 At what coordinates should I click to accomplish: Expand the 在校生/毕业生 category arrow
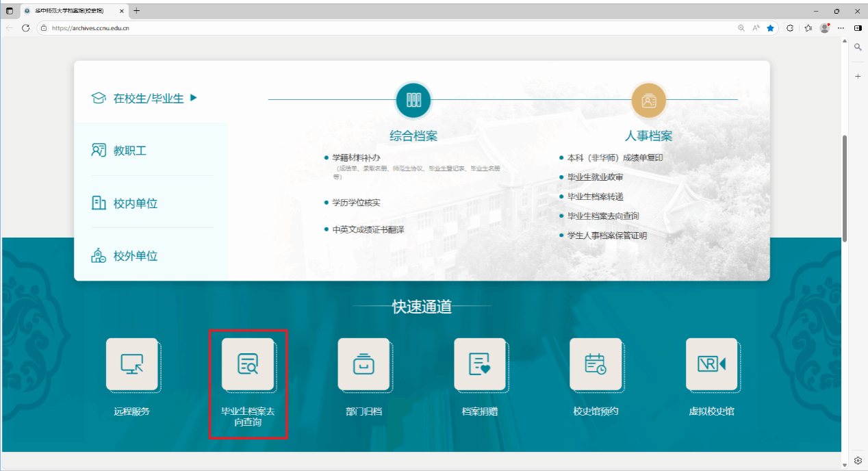point(194,98)
